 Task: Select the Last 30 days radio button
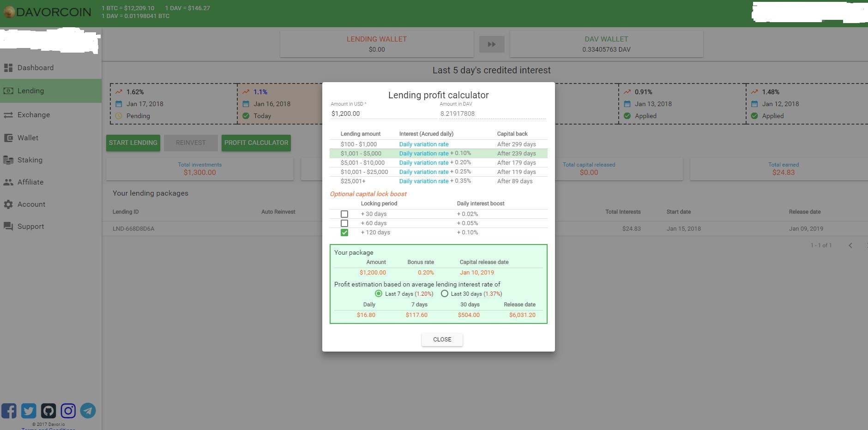(445, 293)
